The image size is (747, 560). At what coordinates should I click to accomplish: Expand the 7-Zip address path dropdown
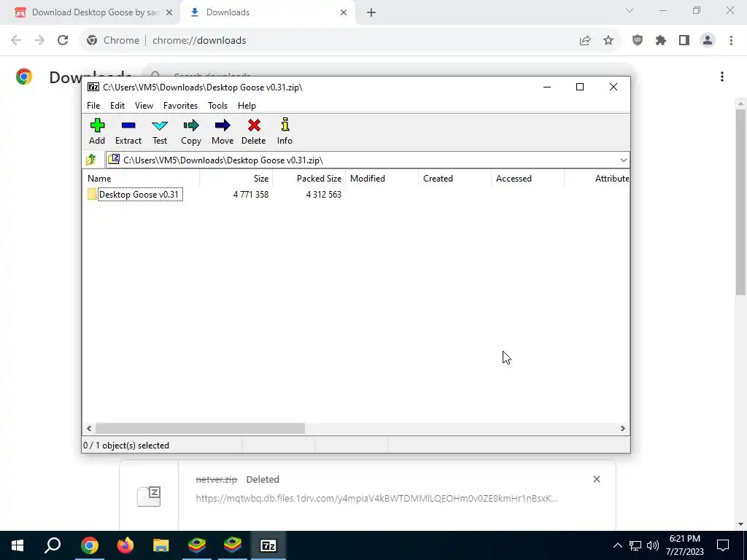(623, 160)
